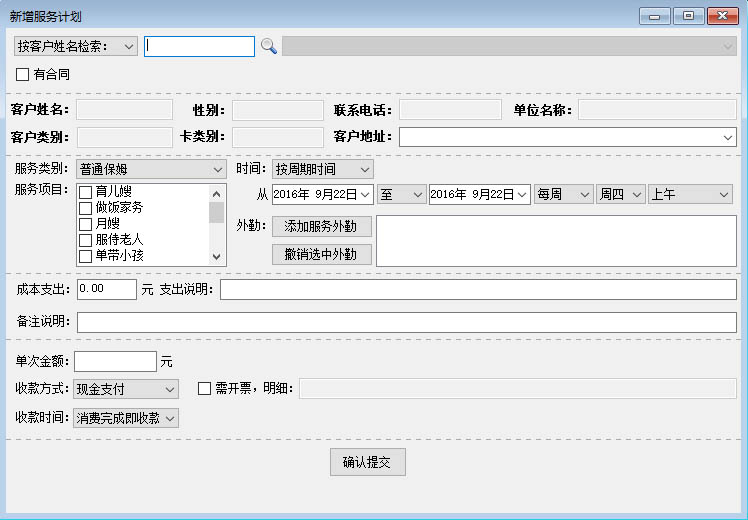
Task: Enable the 需开票 invoice checkbox
Action: (x=205, y=389)
